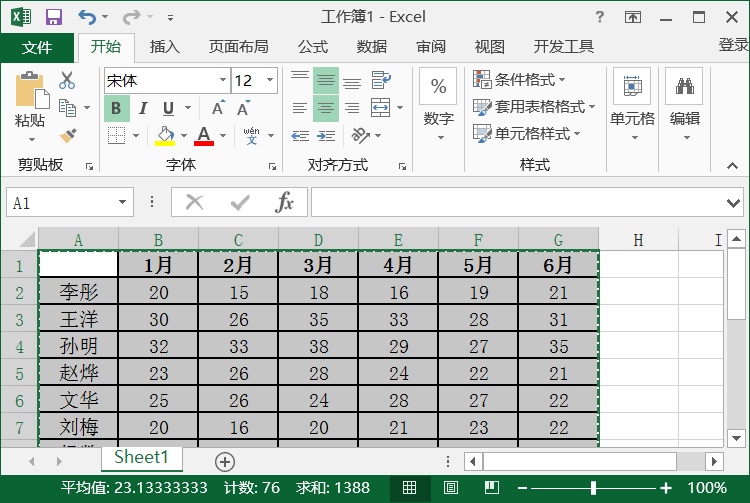
Task: Click the Paste clipboard icon
Action: (32, 90)
